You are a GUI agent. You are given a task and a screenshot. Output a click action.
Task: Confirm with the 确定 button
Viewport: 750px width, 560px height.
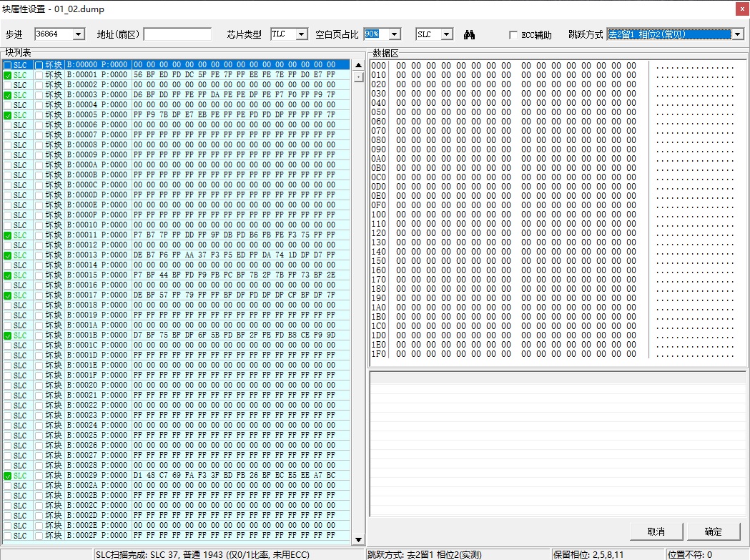pos(713,532)
